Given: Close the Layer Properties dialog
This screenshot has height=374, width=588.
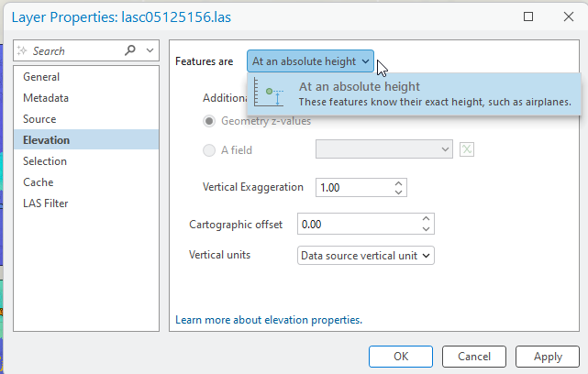Looking at the screenshot, I should 569,16.
